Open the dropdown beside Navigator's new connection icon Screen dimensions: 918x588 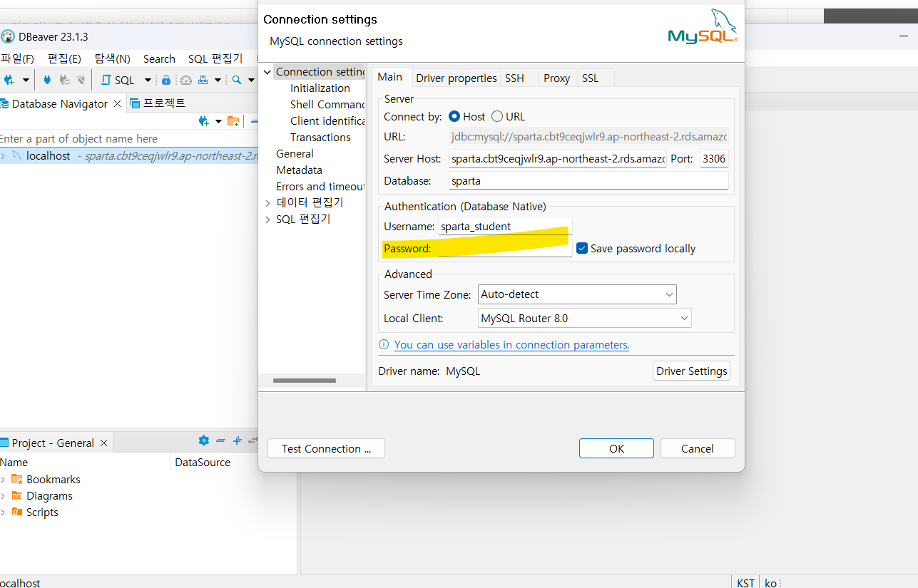pyautogui.click(x=218, y=121)
